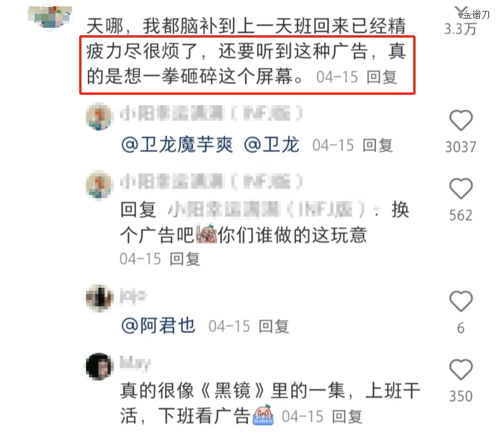Like the @阿君也 comment with 6 likes

461,301
